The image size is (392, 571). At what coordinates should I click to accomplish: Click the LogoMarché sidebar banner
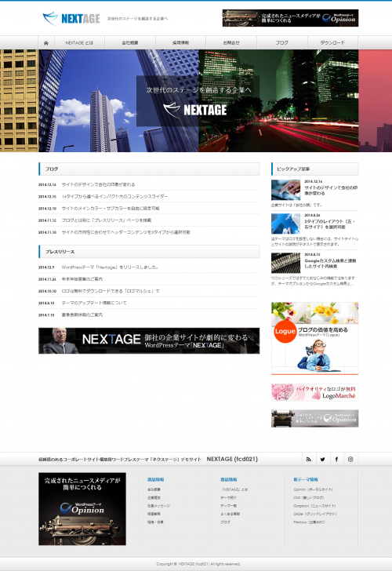pyautogui.click(x=315, y=392)
